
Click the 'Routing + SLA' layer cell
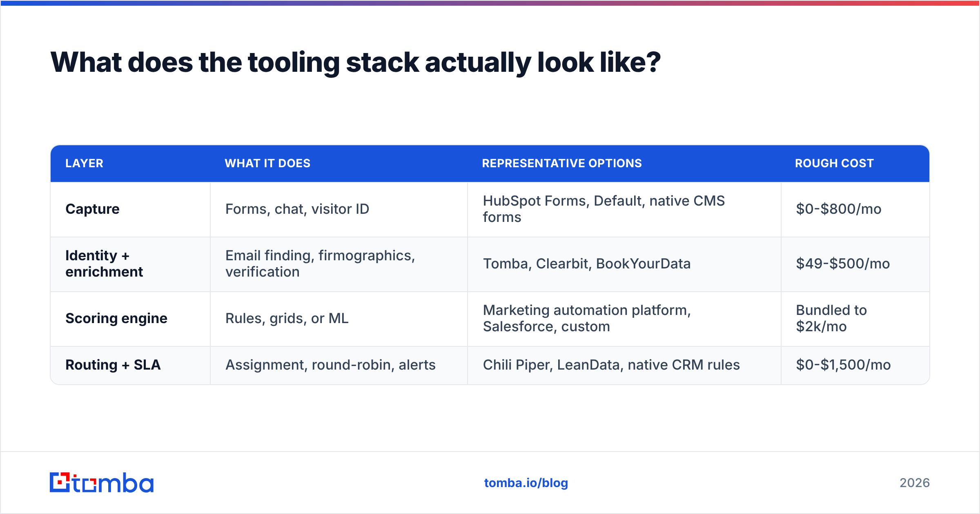[x=130, y=365]
